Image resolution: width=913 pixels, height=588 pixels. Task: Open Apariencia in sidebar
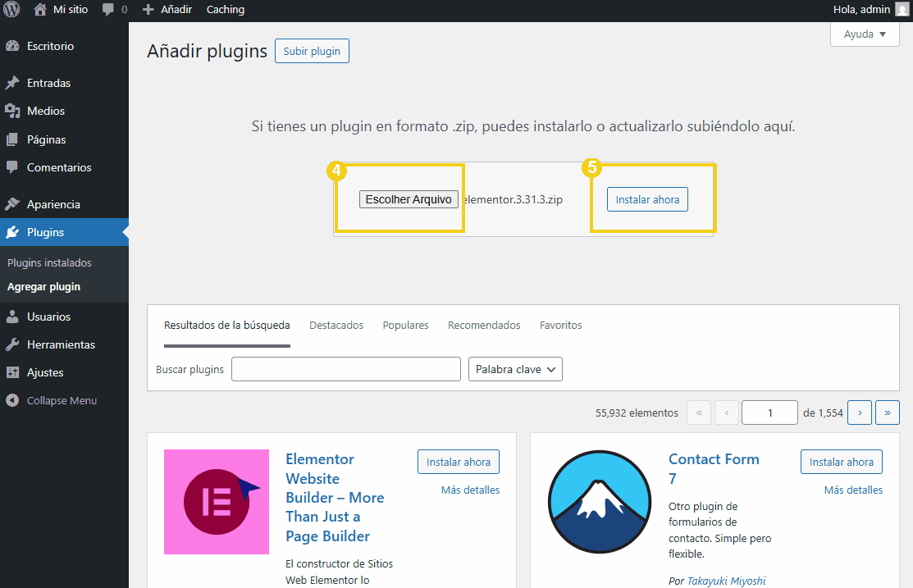pos(53,204)
